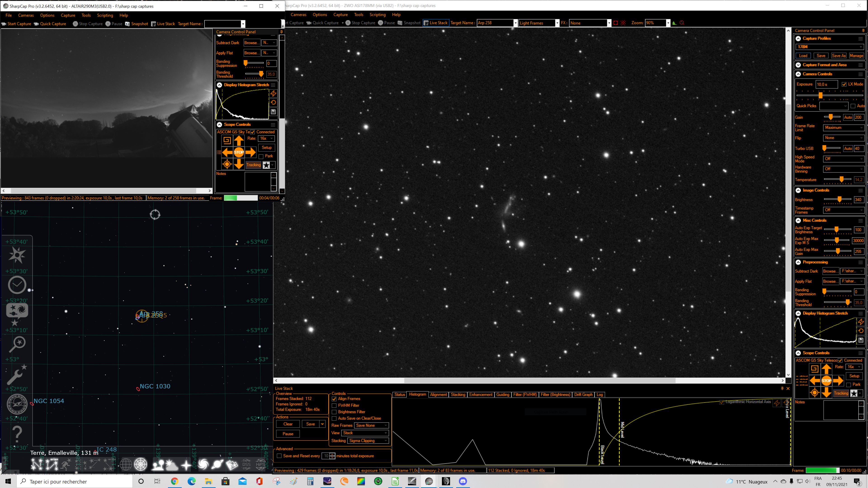Reset ALTAIR290M display histogram stretch
Viewport: 868px width, 488px height.
[273, 102]
